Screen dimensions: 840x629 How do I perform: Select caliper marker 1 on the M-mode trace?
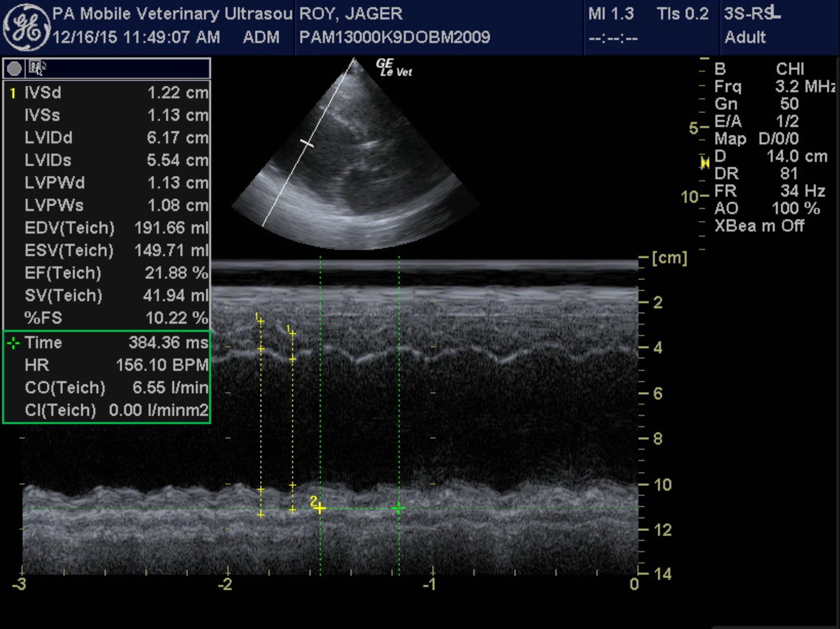point(259,318)
